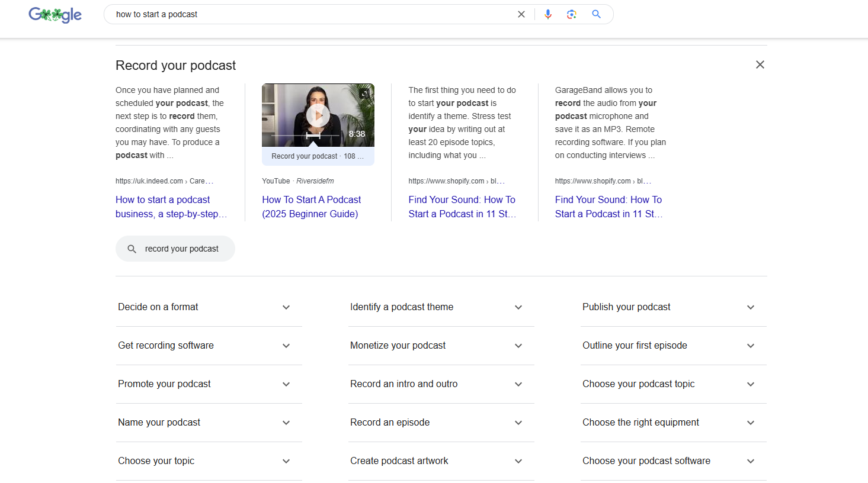This screenshot has width=868, height=483.
Task: Click the video key-moment timeline marker
Action: tap(313, 136)
